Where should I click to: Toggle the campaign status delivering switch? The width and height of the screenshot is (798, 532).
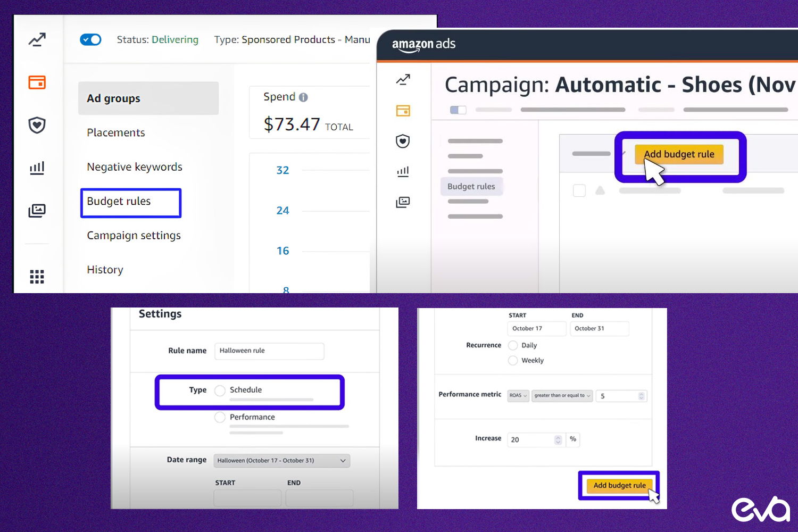tap(90, 39)
